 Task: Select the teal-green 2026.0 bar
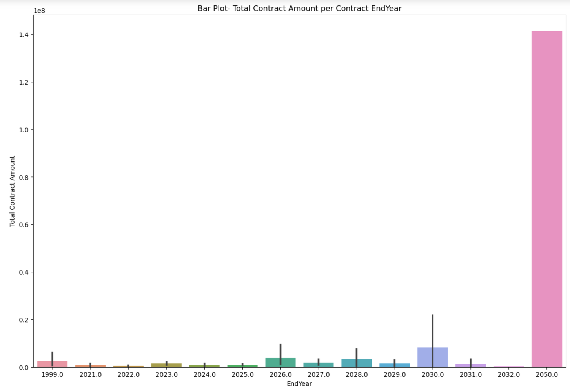click(x=288, y=363)
